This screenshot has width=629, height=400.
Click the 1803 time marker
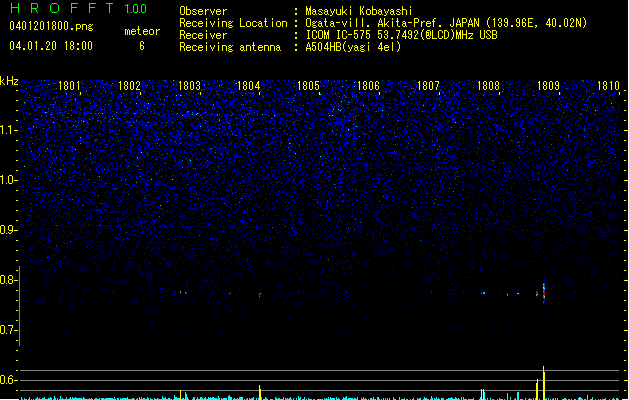(189, 86)
